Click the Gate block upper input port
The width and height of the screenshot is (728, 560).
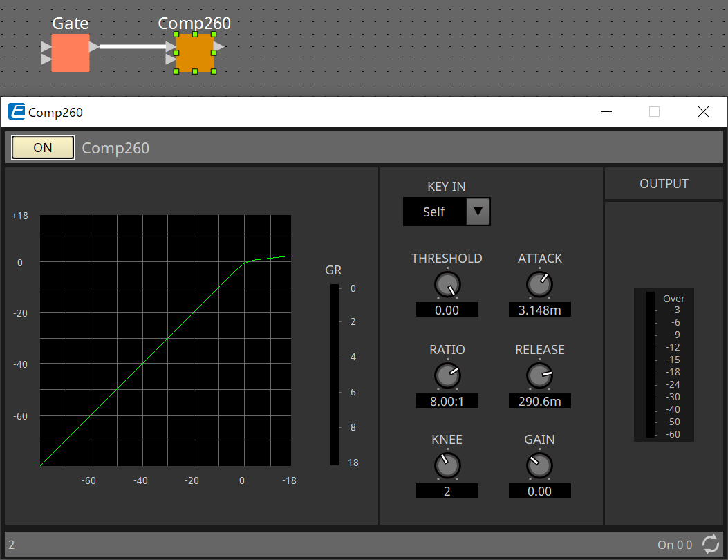pyautogui.click(x=46, y=47)
